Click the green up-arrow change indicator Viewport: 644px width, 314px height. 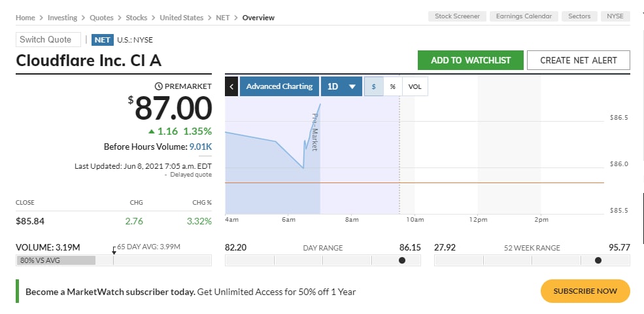152,131
